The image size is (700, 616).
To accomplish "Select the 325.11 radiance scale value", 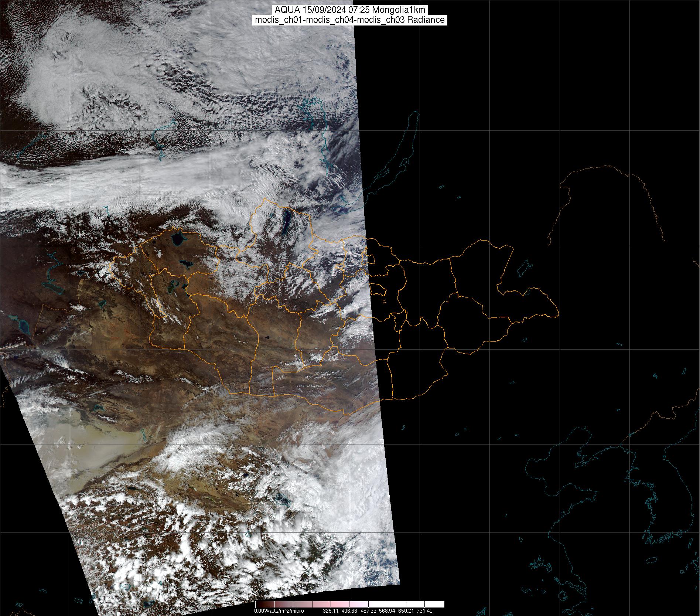I will point(331,611).
